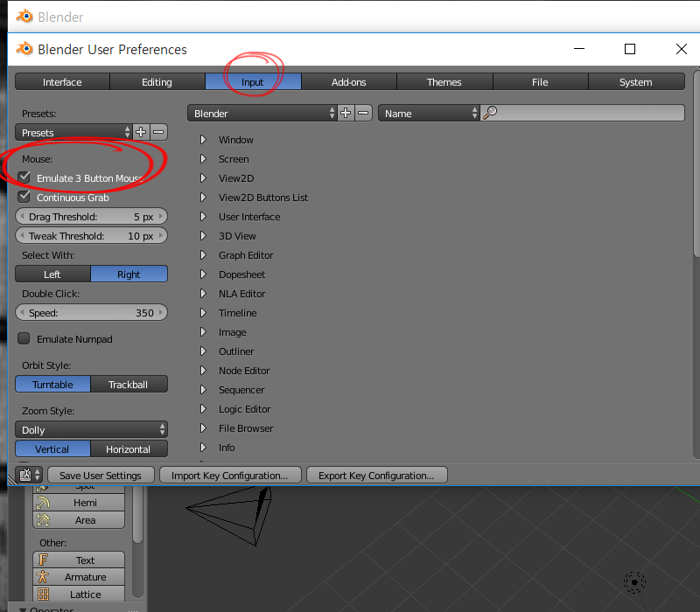This screenshot has width=700, height=612.
Task: Set Select With to Right
Action: click(x=129, y=274)
